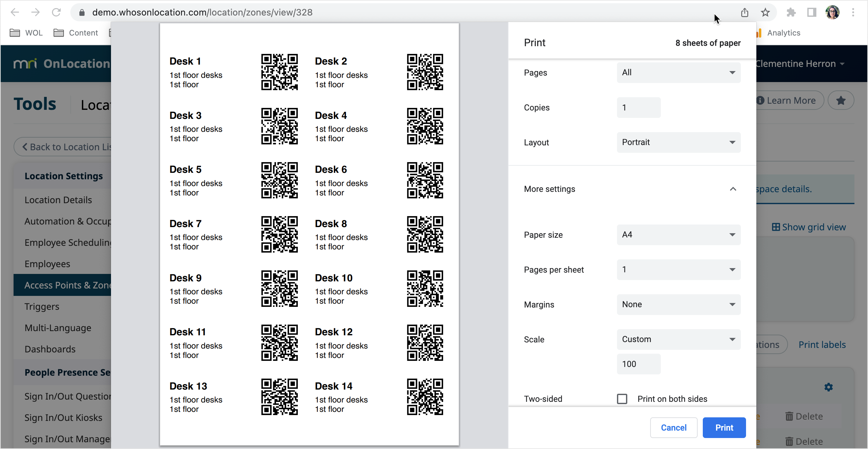Open Sign In/Out Questions sidebar item

click(68, 396)
